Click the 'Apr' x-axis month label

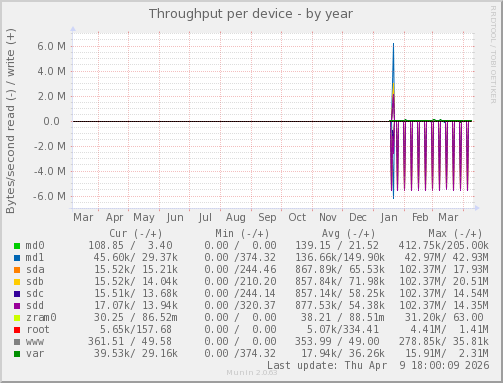[114, 218]
